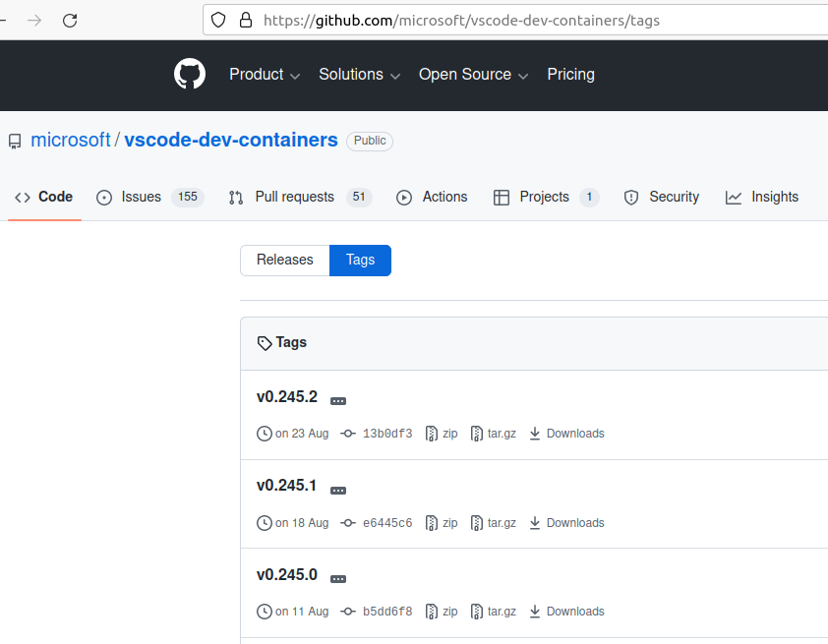Click the Insights graph icon
This screenshot has height=644, width=828.
tap(734, 197)
